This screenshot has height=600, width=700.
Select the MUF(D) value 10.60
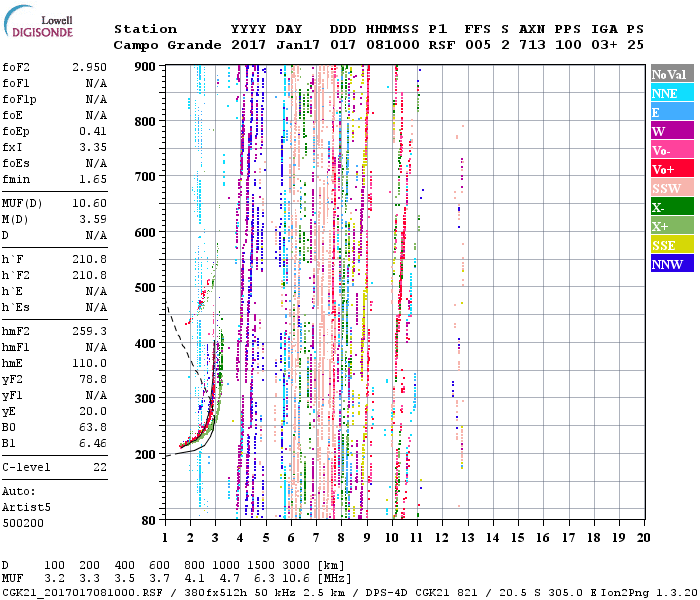click(x=88, y=203)
